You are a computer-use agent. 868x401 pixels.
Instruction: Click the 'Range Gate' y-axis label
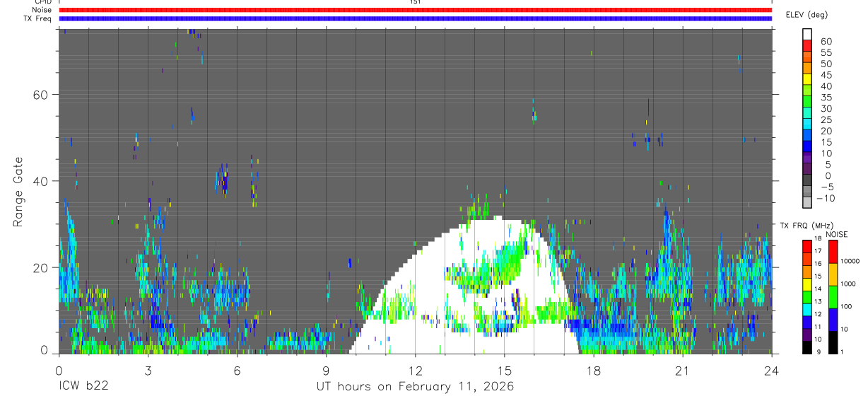19,192
